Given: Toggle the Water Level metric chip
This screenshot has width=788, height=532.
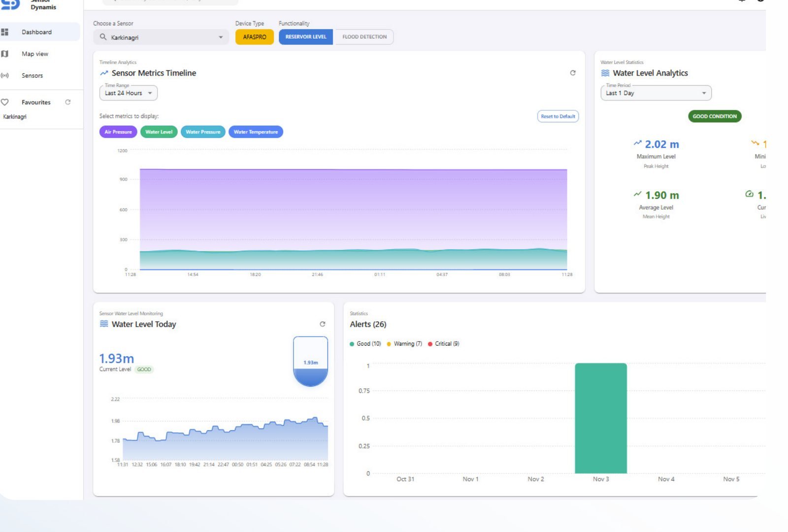Looking at the screenshot, I should click(x=159, y=132).
